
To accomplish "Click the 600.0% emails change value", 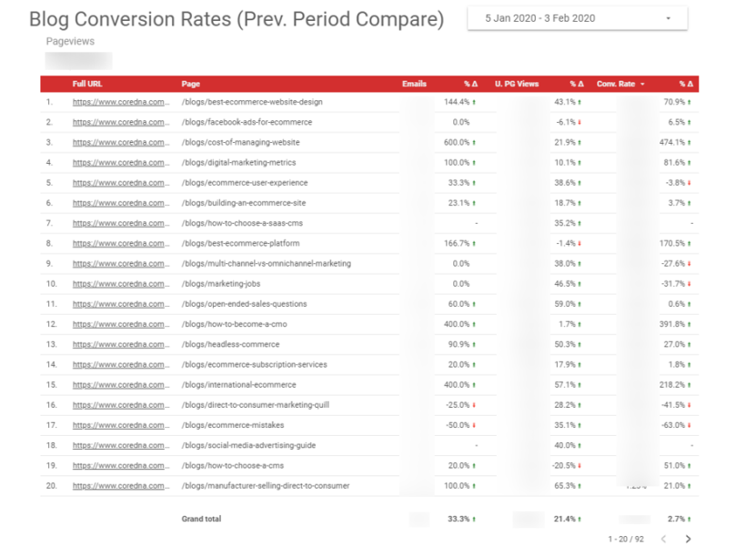I will [457, 143].
